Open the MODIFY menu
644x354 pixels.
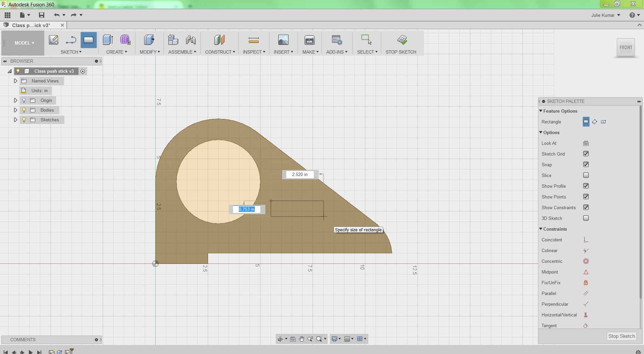150,52
